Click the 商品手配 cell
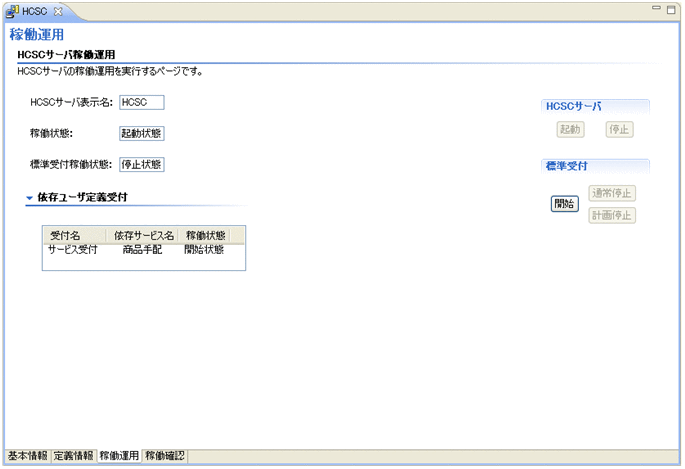 pos(142,250)
